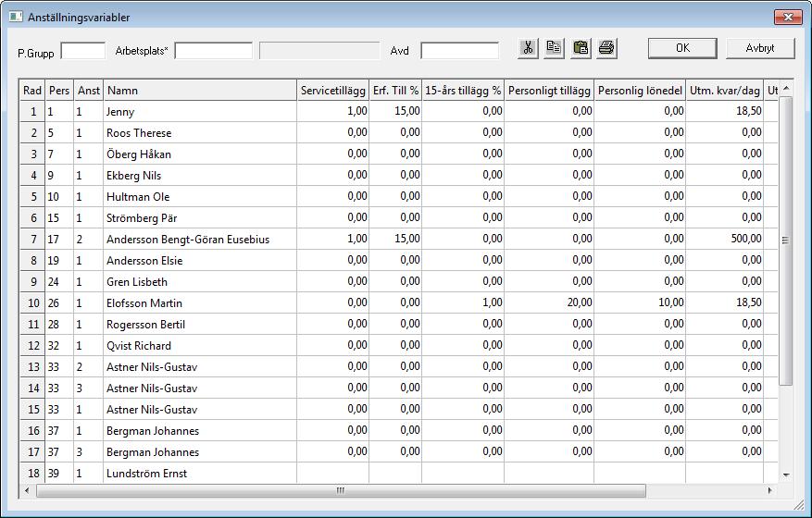Screen dimensions: 812x518
Task: Click the Personlig lönedel column header
Action: tap(640, 91)
